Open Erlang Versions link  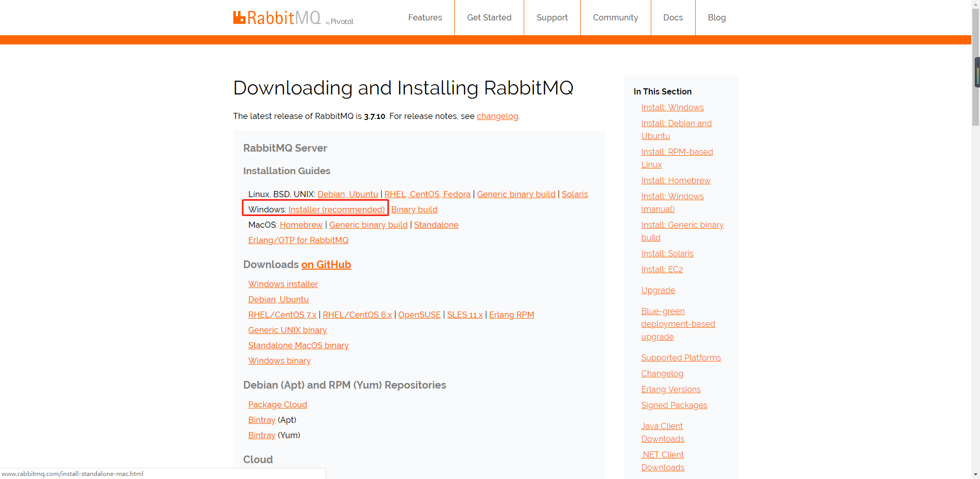pos(671,389)
